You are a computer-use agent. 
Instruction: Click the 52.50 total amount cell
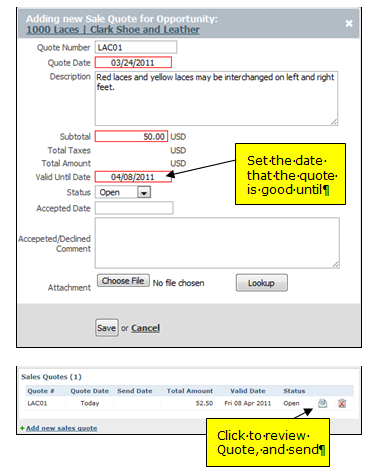point(204,403)
